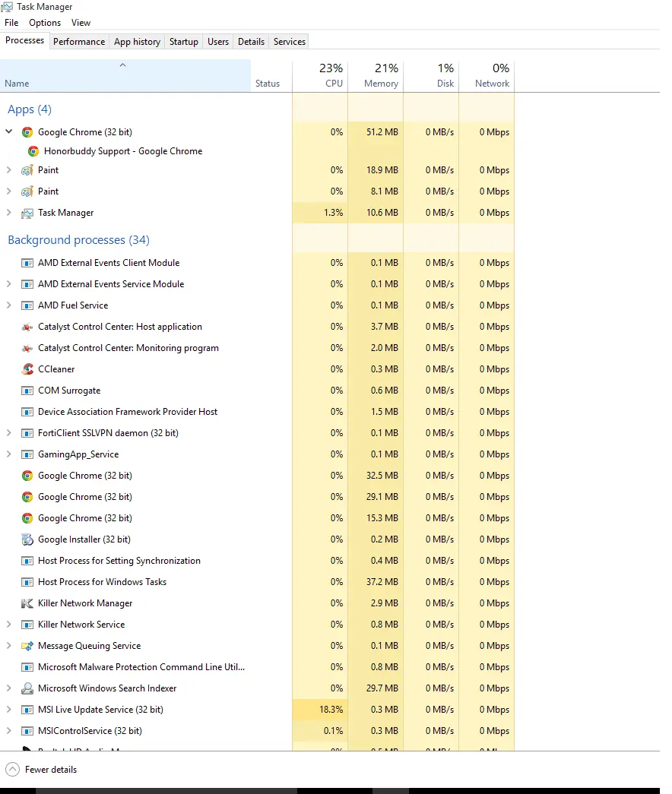Click the Chrome icon in the Apps group

[x=27, y=132]
